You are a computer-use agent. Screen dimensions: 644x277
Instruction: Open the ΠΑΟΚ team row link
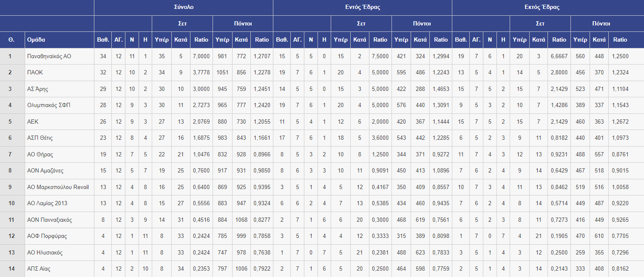(35, 73)
